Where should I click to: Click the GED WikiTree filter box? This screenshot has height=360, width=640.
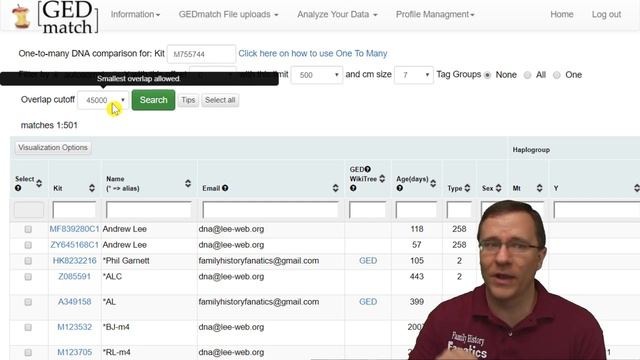pos(367,210)
